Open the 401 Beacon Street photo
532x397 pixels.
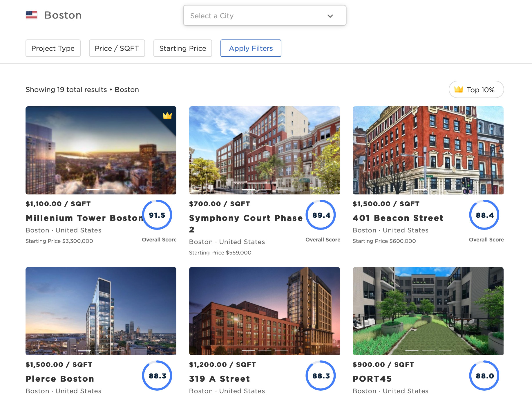(x=428, y=150)
